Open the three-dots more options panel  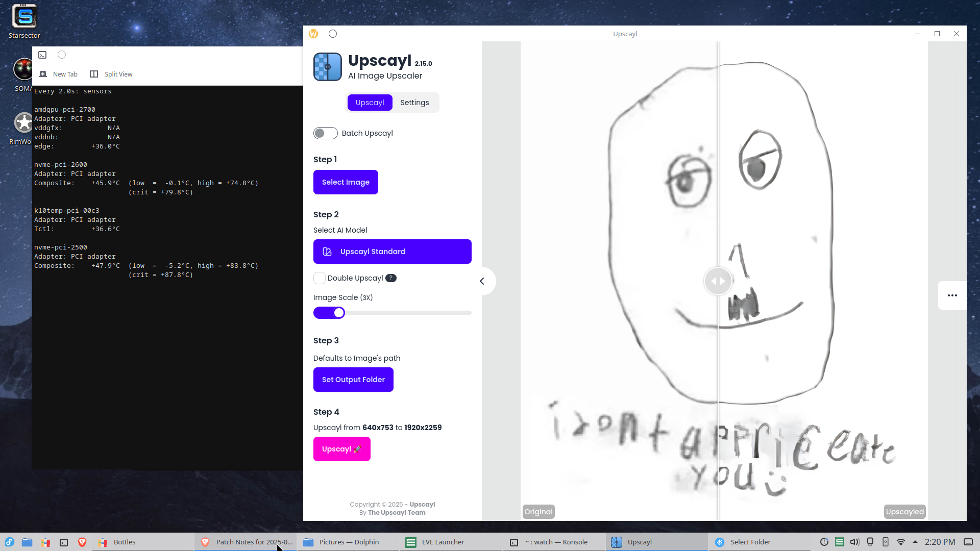(952, 295)
